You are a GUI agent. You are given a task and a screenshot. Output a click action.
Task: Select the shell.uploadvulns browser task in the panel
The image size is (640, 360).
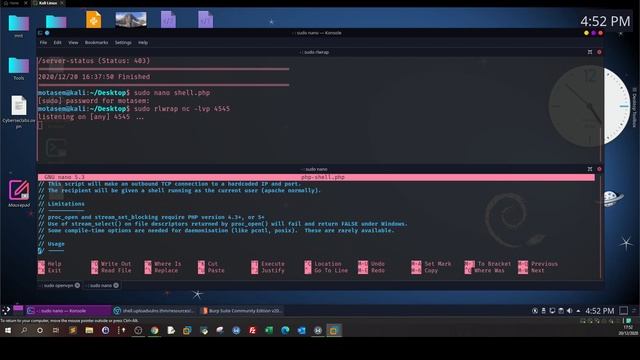(155, 311)
